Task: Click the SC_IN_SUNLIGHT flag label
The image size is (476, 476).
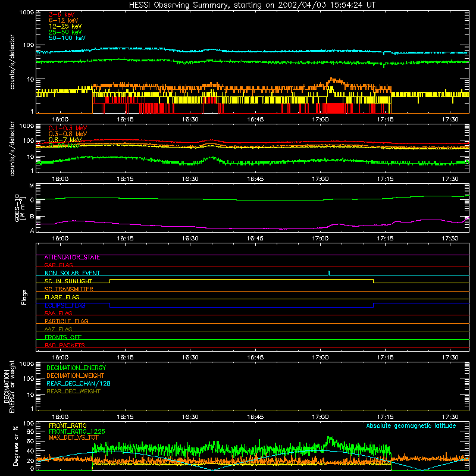Action: pos(68,281)
